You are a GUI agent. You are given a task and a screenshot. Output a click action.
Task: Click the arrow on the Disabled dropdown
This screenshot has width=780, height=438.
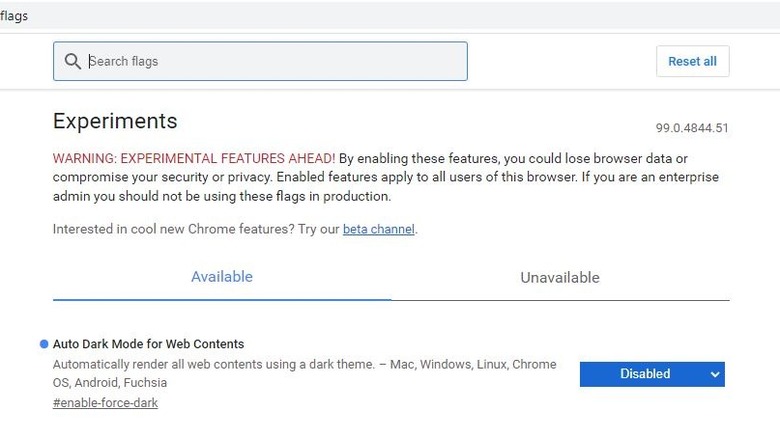tap(714, 374)
